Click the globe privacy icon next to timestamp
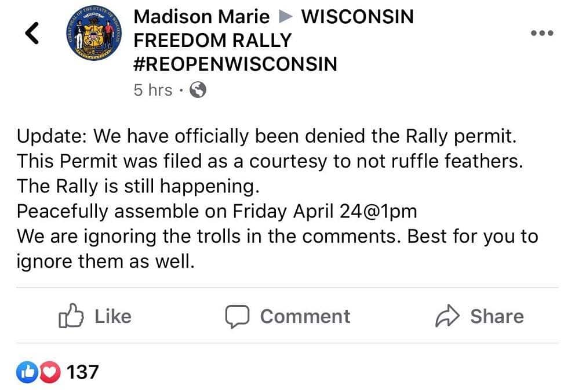Screen dimensions: 575x392 pos(198,90)
